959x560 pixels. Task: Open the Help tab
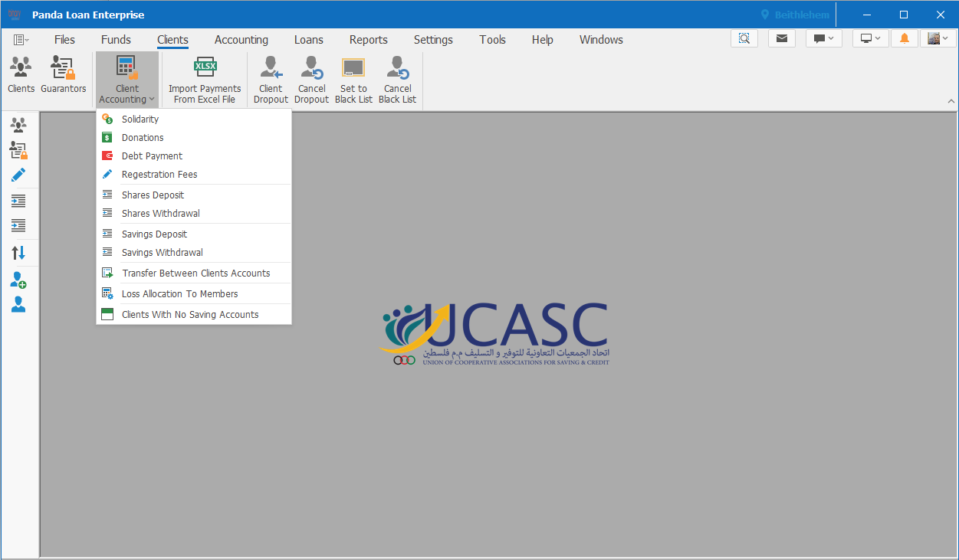[543, 40]
